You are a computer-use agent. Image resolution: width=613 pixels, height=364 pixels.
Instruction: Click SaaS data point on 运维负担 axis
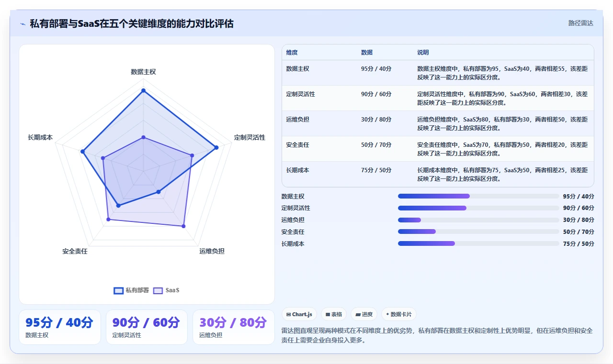click(183, 226)
